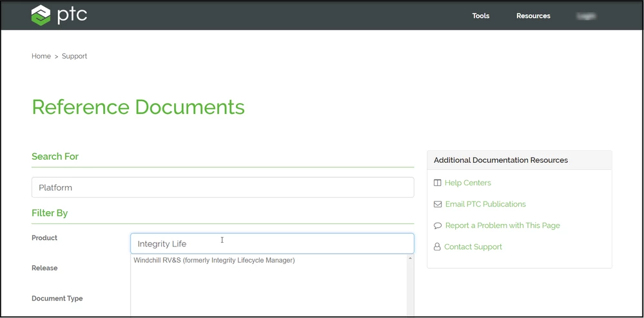Open Report a Problem with This Page

pos(503,226)
